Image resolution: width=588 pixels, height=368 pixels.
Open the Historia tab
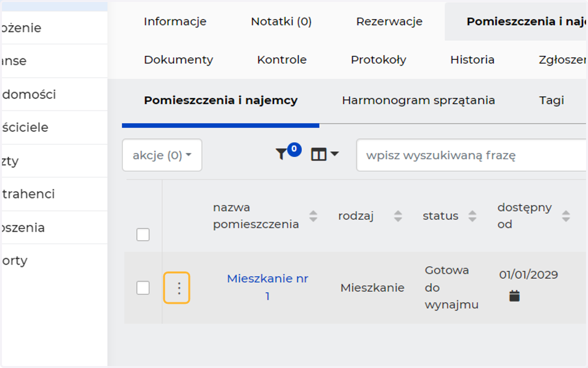[472, 60]
